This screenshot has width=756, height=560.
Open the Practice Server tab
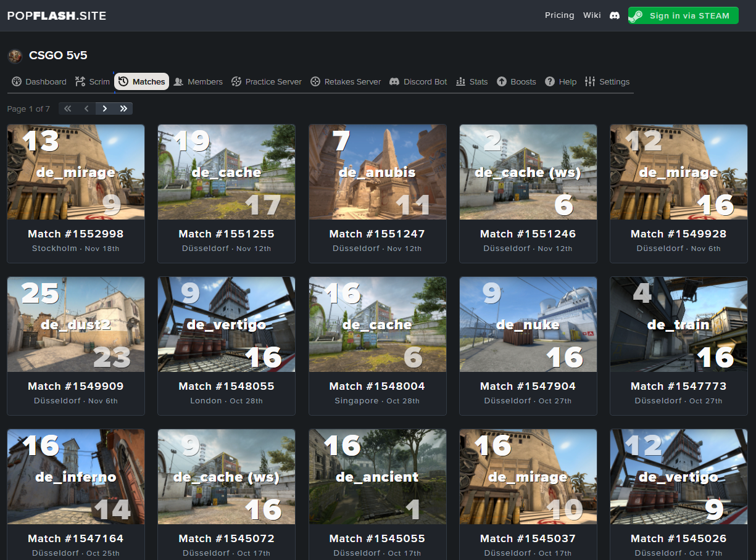266,81
